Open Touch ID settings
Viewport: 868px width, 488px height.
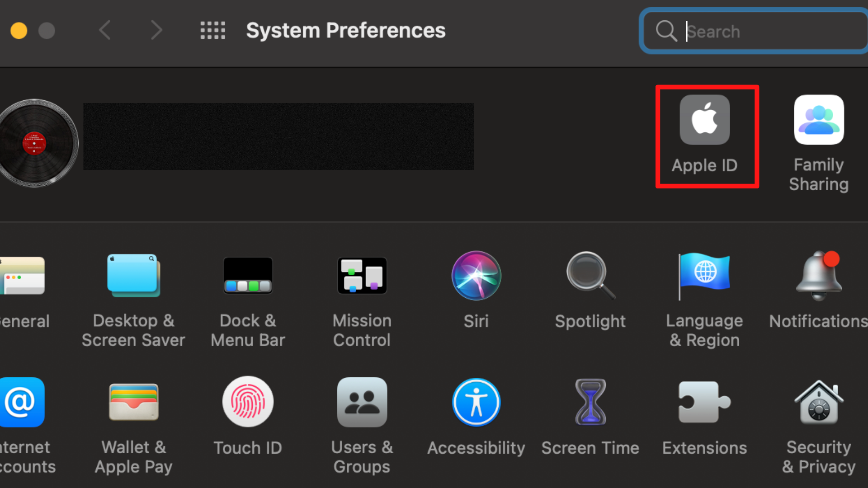248,402
